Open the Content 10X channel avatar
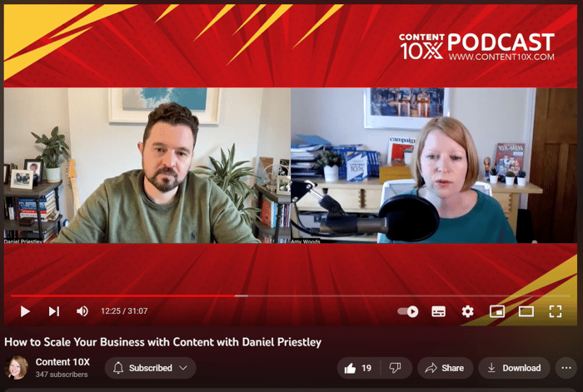 tap(17, 368)
